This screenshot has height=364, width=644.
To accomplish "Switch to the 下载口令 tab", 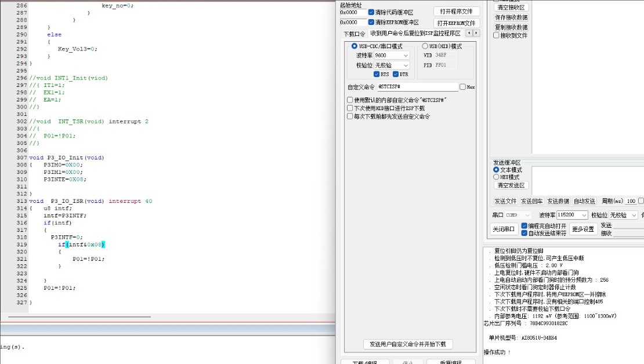I will pos(354,34).
